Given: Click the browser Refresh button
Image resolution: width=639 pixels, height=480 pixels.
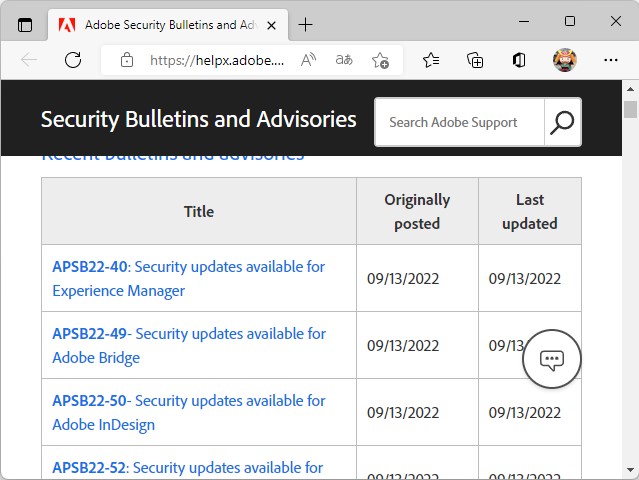Looking at the screenshot, I should [x=73, y=60].
